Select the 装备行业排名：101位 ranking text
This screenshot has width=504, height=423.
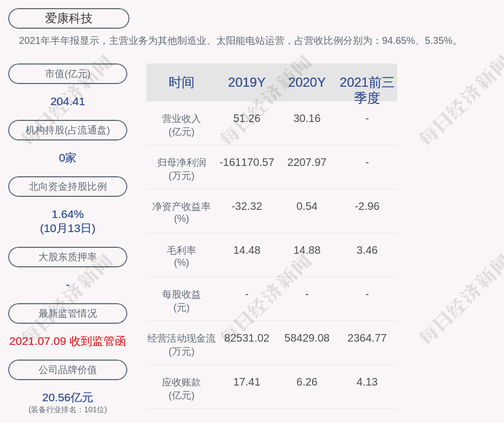[68, 410]
